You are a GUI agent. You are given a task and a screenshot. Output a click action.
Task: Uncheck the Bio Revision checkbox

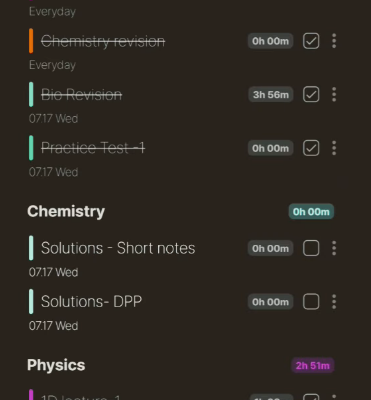[311, 95]
